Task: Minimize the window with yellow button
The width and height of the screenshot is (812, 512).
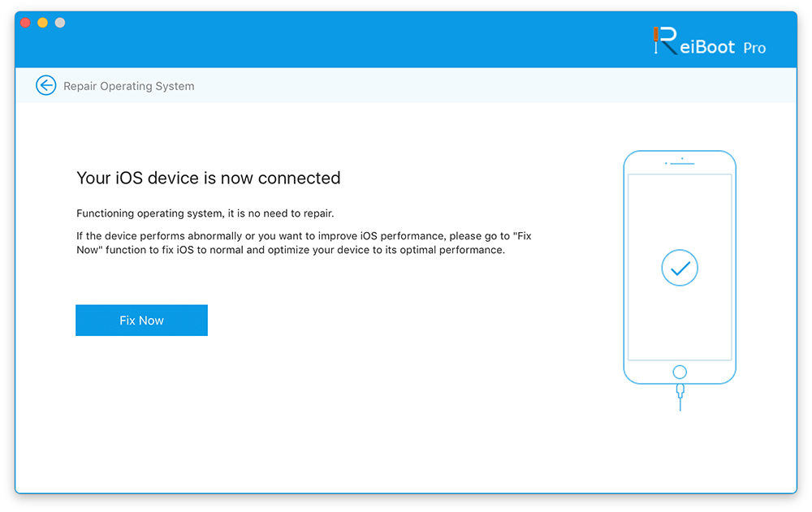Action: pos(42,23)
